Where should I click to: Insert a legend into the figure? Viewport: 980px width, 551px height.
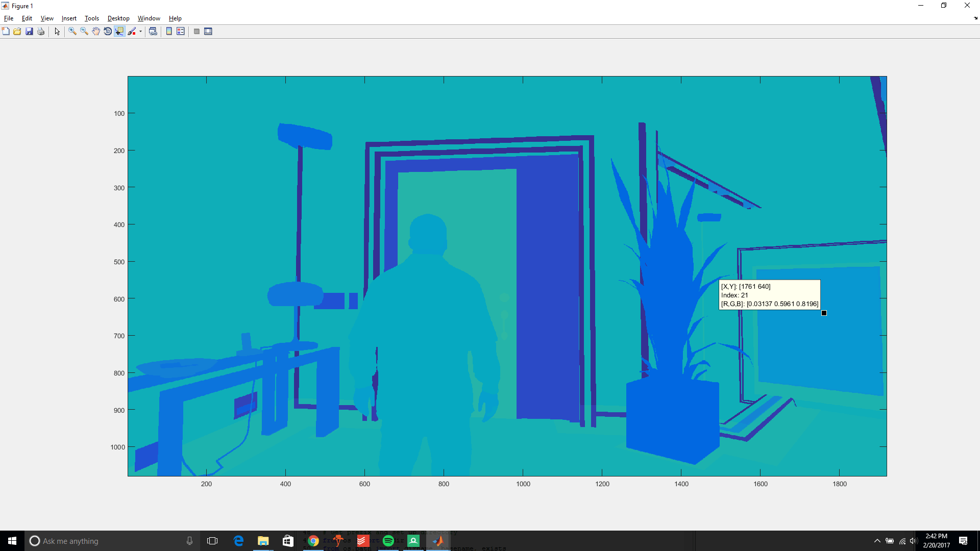181,31
